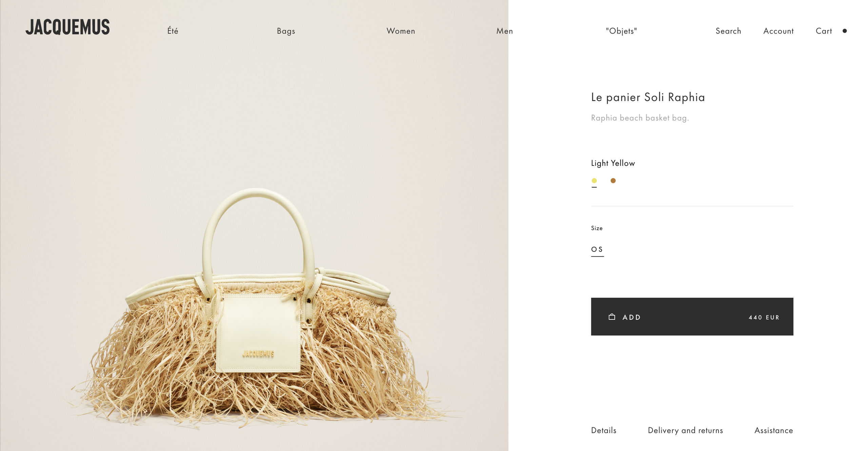This screenshot has width=868, height=451.
Task: Open the Été menu
Action: point(173,31)
